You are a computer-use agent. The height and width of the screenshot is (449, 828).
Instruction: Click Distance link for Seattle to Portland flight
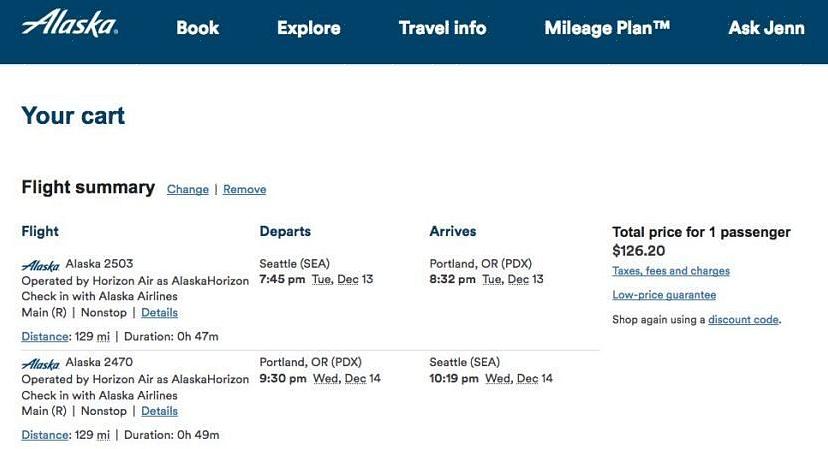click(x=45, y=336)
